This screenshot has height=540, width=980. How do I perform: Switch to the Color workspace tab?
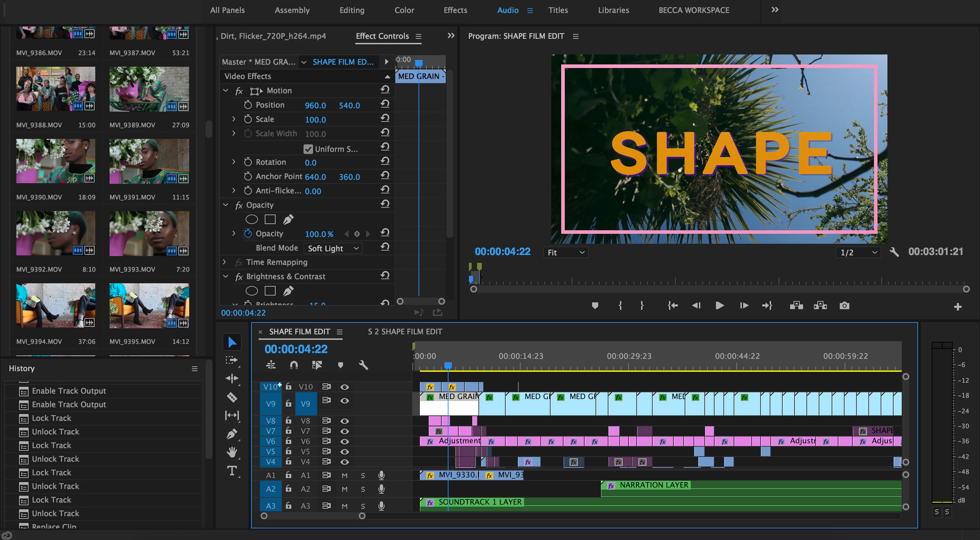coord(404,10)
